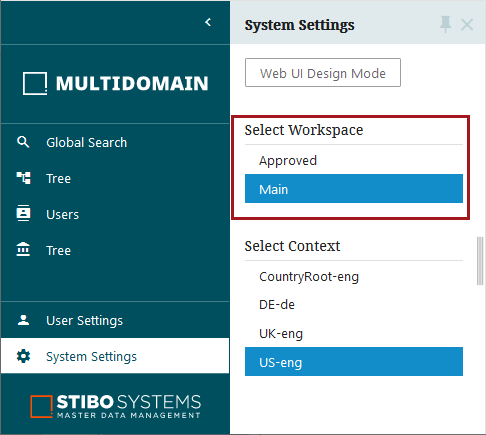Select the US-eng context
This screenshot has height=435, width=486.
tap(354, 362)
